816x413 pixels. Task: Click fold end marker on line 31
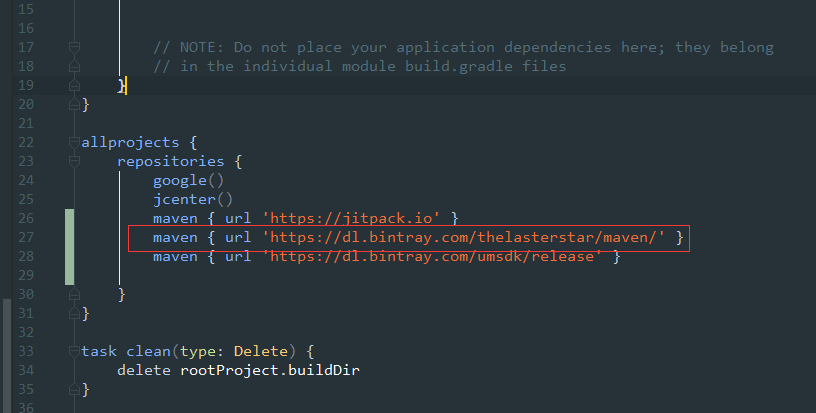(x=74, y=313)
